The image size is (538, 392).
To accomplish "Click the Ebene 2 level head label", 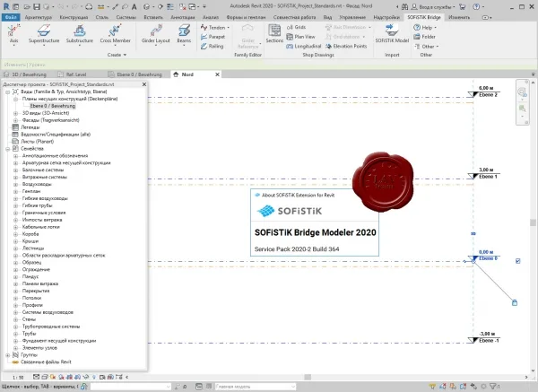I will click(x=488, y=95).
